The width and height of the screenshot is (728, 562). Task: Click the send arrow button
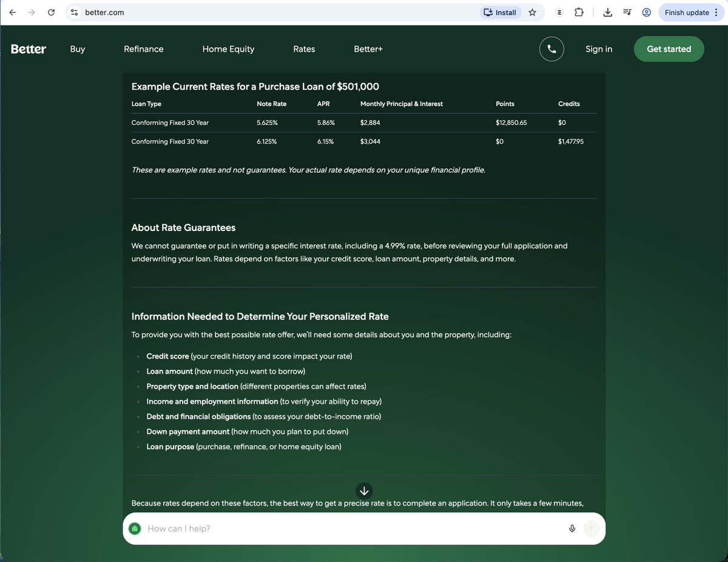[x=591, y=529]
